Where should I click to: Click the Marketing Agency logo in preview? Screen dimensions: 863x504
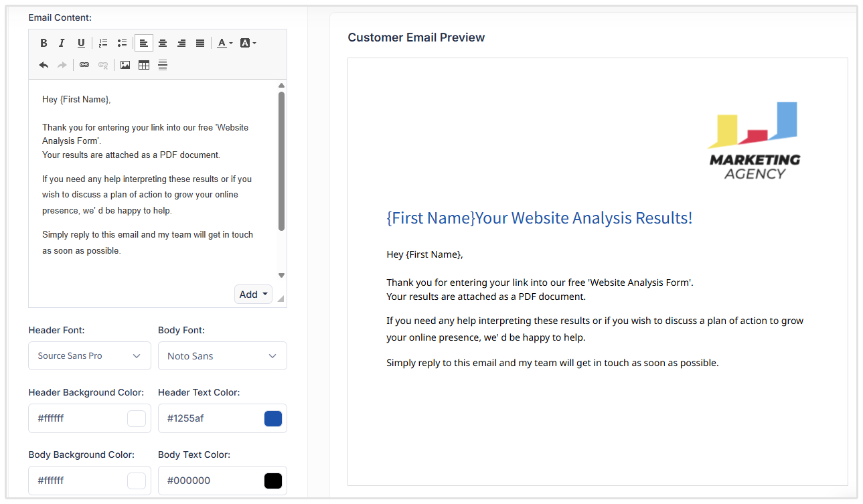coord(754,141)
